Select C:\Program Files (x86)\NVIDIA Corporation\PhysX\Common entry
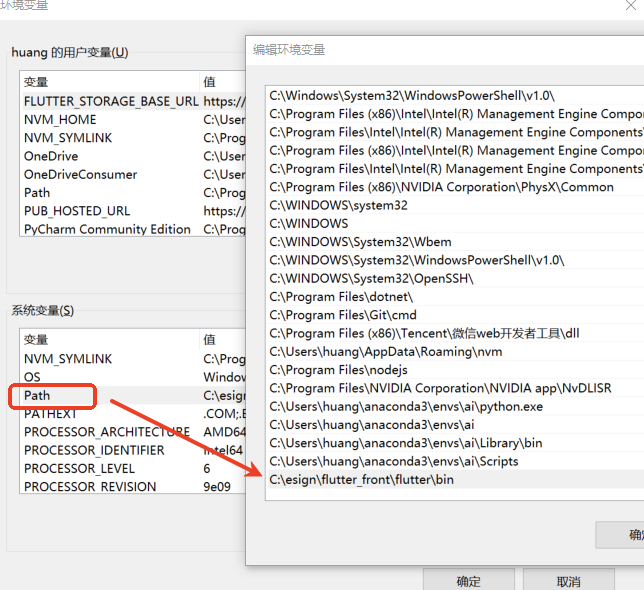This screenshot has height=590, width=644. click(x=455, y=187)
